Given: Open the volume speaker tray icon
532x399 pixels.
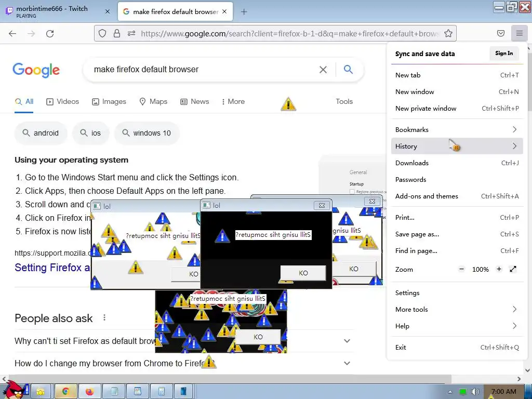Looking at the screenshot, I should (x=475, y=392).
